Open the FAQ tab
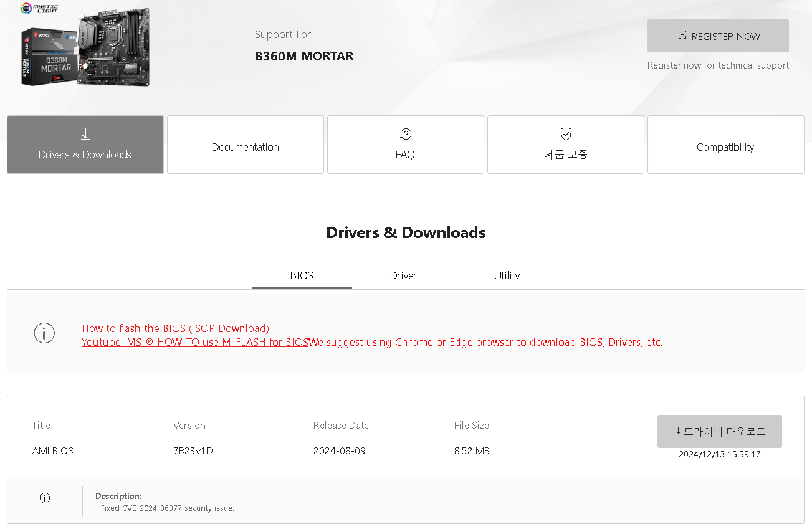812x529 pixels. [406, 145]
